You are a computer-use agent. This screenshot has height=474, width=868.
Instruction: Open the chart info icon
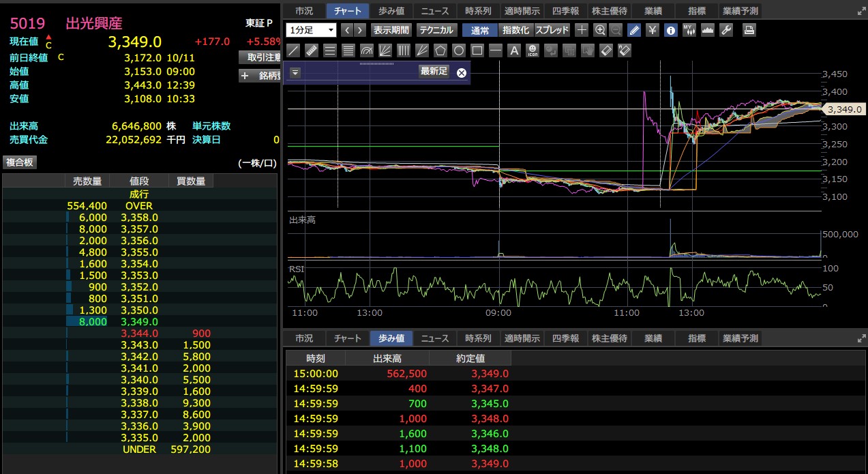pos(670,30)
